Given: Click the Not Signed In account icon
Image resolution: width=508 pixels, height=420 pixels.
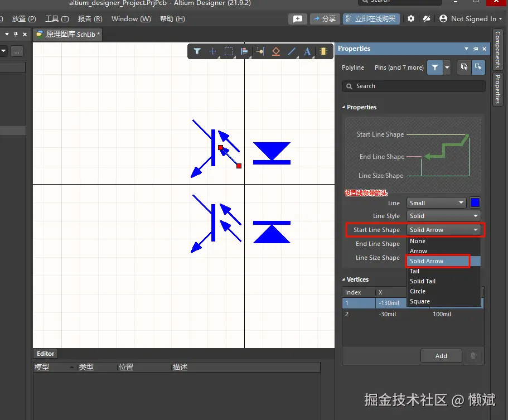Looking at the screenshot, I should [443, 18].
